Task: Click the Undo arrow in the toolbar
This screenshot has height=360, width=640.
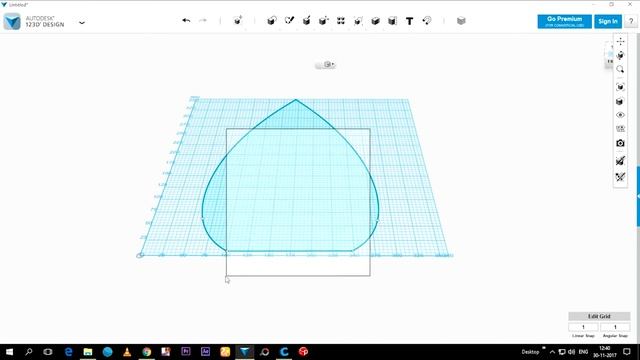Action: (x=186, y=20)
